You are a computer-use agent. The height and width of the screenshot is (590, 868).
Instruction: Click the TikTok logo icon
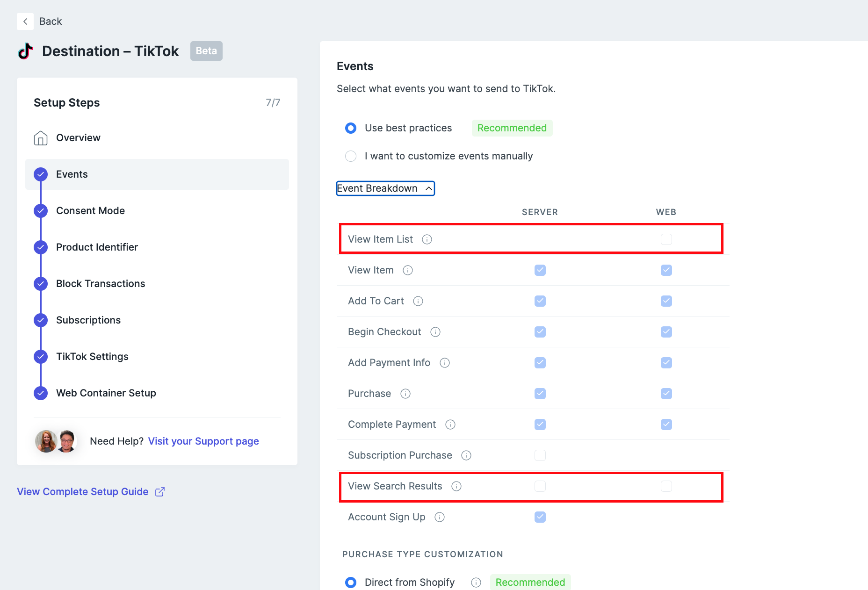26,51
